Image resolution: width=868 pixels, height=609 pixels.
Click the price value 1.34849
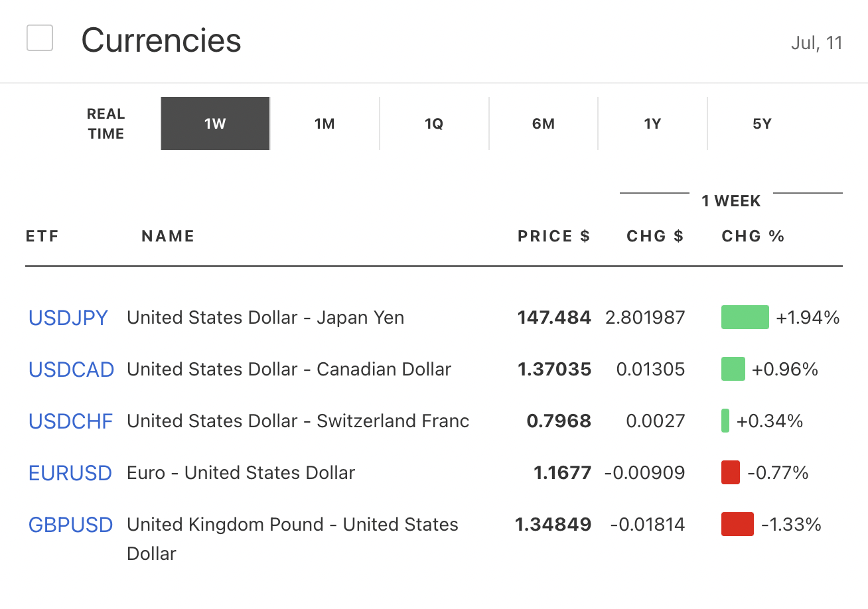click(x=553, y=525)
